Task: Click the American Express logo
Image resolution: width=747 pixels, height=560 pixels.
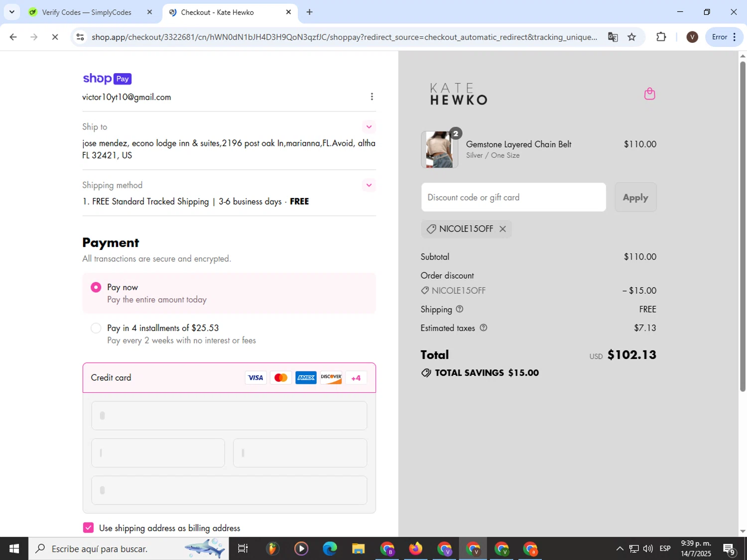Action: tap(306, 378)
